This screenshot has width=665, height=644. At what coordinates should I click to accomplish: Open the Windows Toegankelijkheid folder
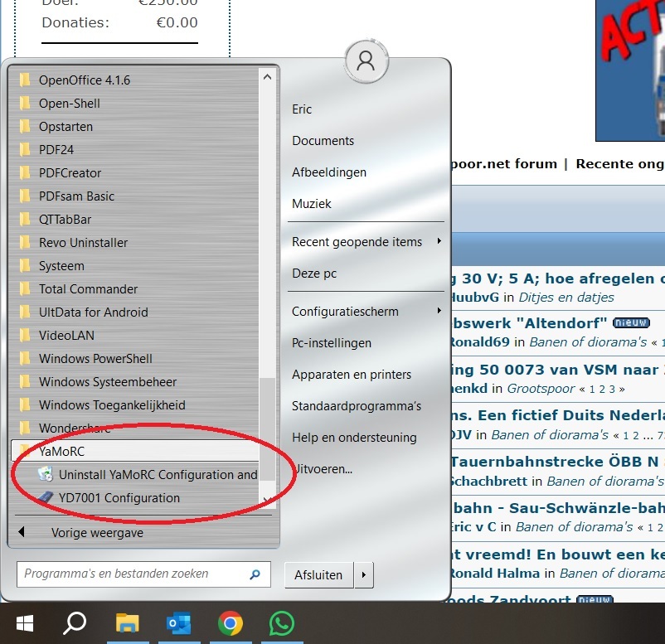tap(135, 405)
